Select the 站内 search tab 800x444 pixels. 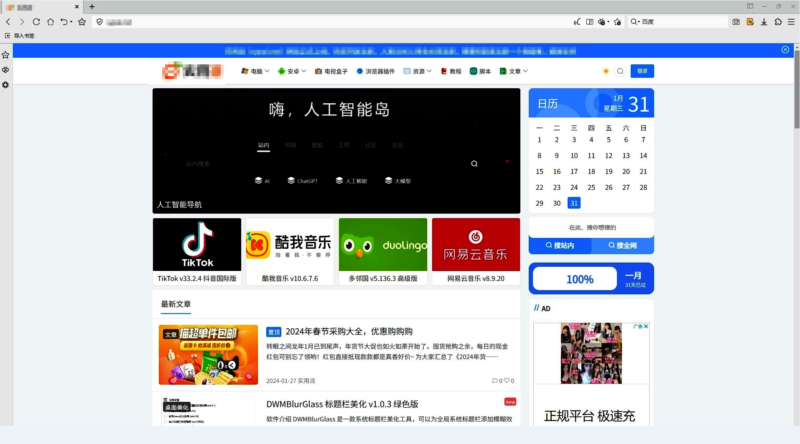tap(263, 145)
